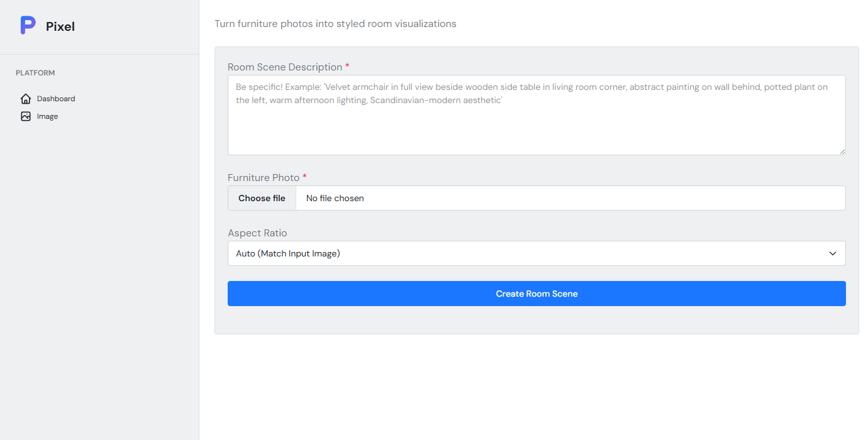The image size is (868, 440).
Task: Navigate to Image in the Platform menu
Action: pos(48,116)
